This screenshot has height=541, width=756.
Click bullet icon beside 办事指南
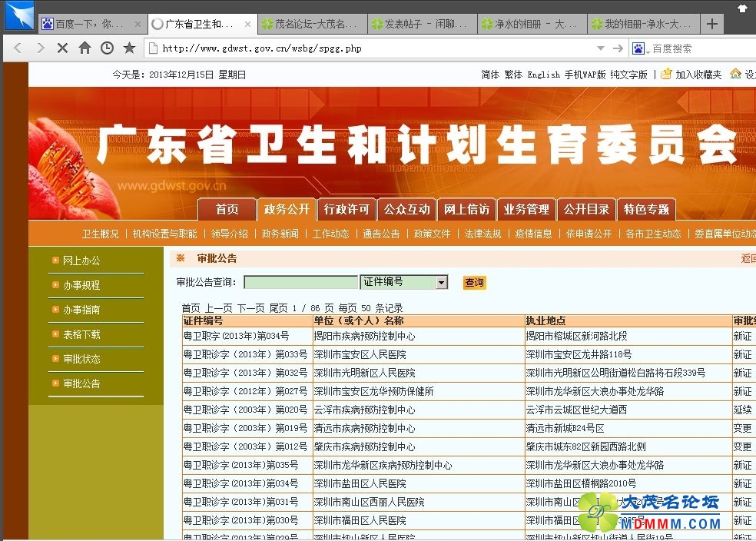coord(55,310)
